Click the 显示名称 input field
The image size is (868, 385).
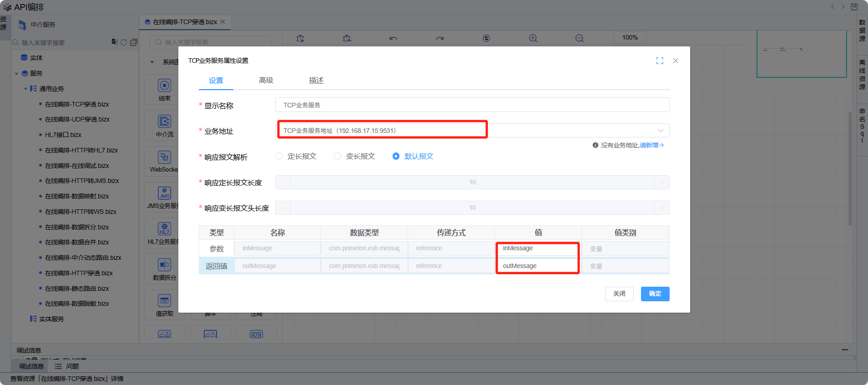pyautogui.click(x=472, y=105)
